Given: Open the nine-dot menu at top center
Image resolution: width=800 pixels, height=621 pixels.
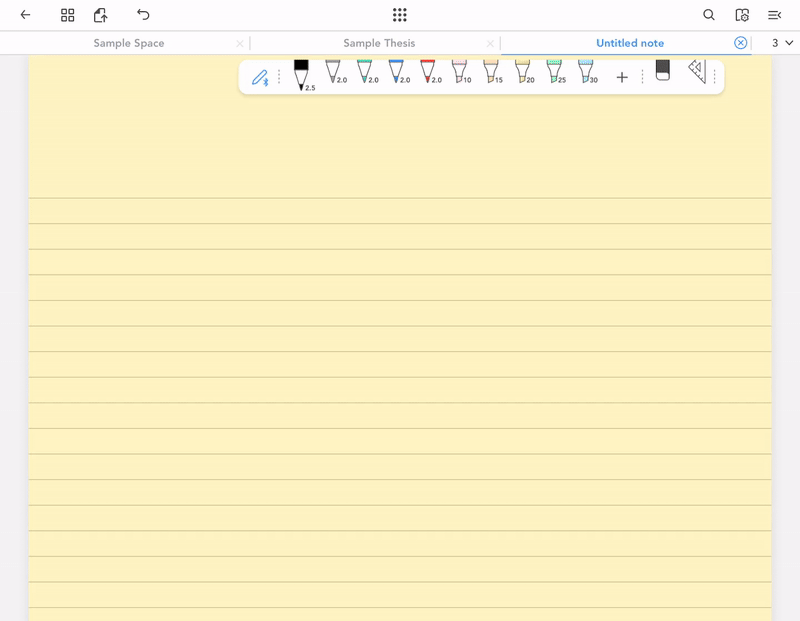Looking at the screenshot, I should (399, 15).
